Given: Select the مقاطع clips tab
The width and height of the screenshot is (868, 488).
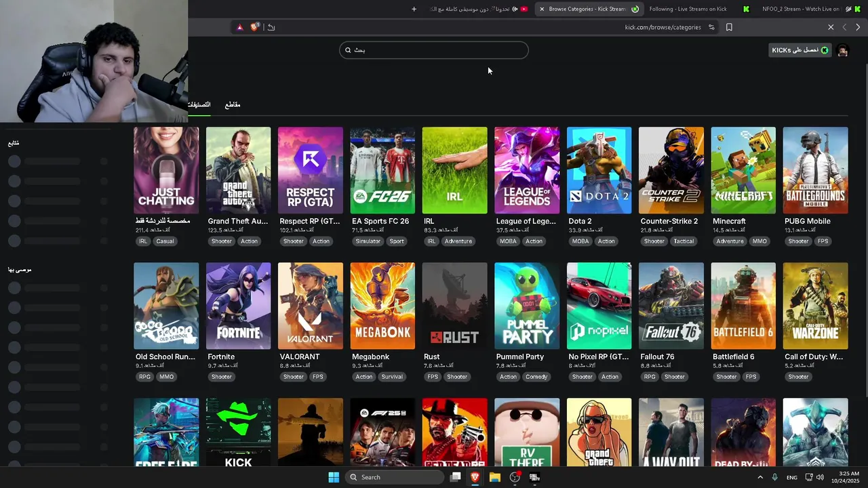Looking at the screenshot, I should 233,104.
